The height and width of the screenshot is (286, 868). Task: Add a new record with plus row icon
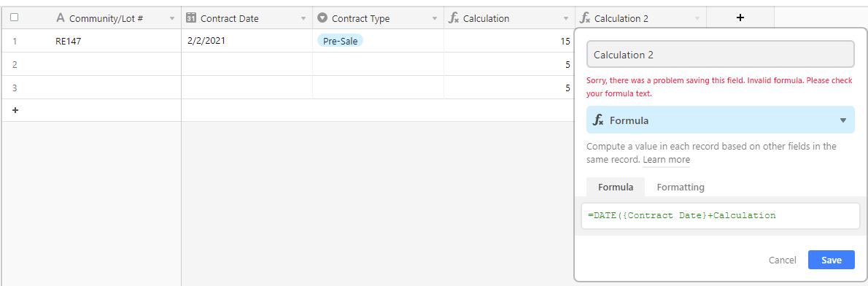pyautogui.click(x=15, y=110)
